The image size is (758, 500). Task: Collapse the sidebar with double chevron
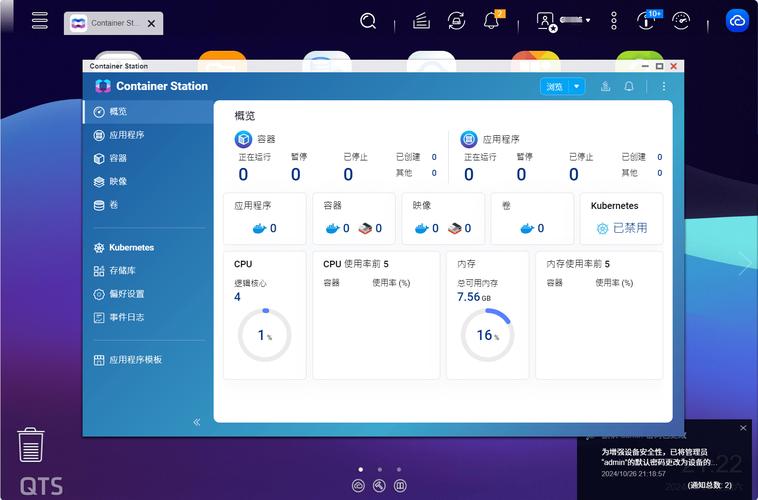pos(197,422)
